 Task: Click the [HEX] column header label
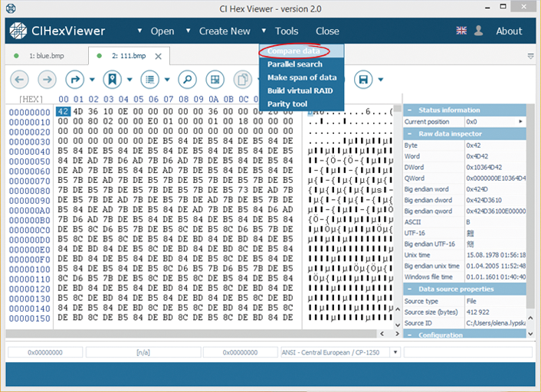(31, 100)
